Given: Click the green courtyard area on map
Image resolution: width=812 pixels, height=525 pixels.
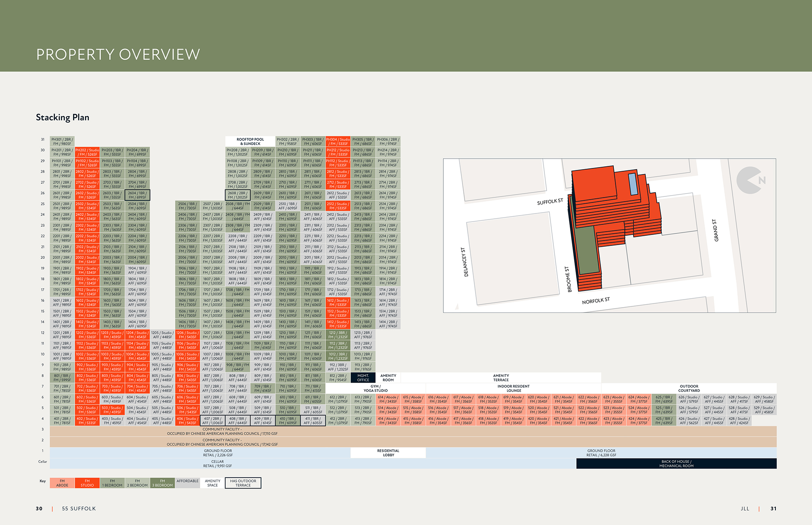Looking at the screenshot, I should pos(587,250).
